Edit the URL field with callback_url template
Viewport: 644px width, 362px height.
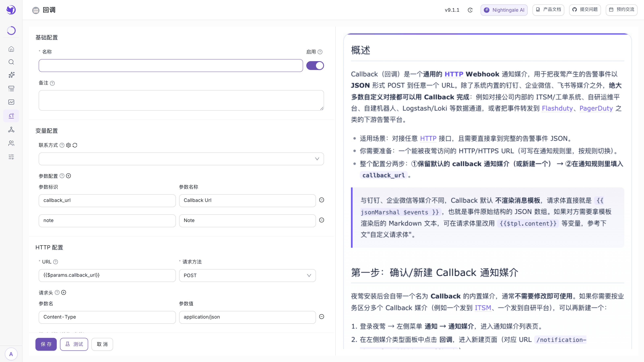[x=107, y=276]
